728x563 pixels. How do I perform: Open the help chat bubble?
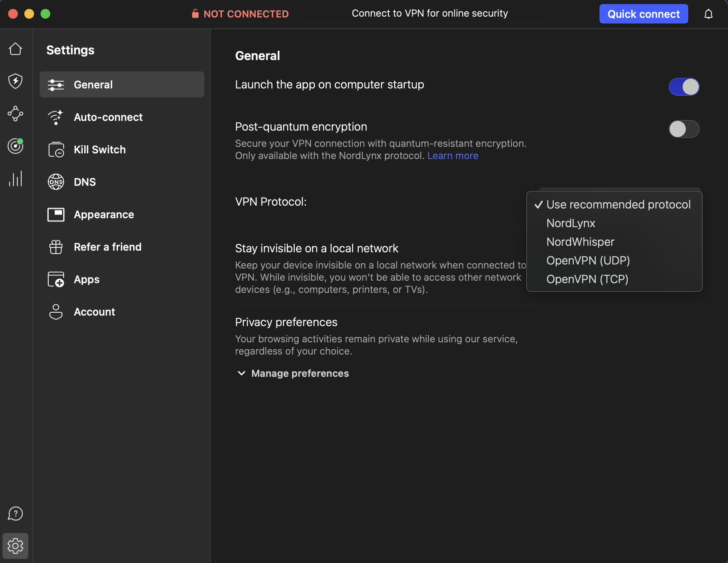[15, 513]
